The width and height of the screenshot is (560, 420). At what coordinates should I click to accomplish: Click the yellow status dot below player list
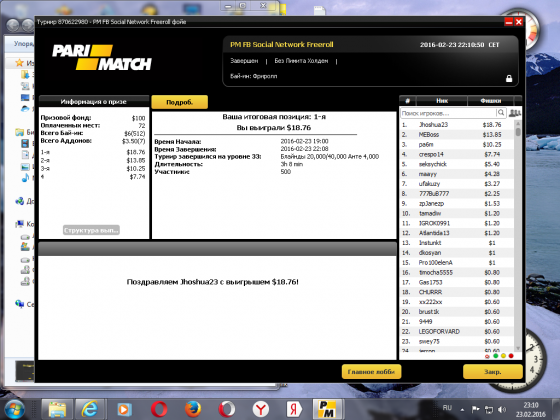[x=503, y=356]
